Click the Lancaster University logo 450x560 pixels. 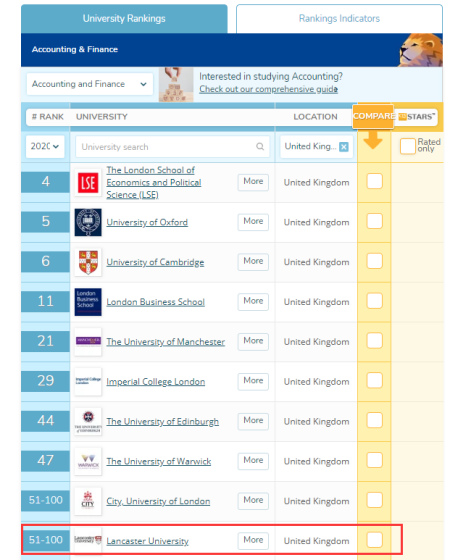(x=88, y=540)
